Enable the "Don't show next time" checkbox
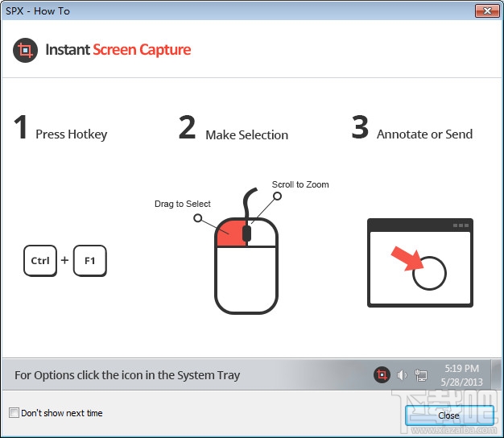 (14, 412)
